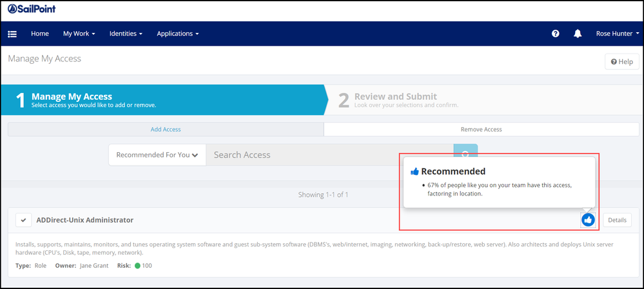Open the notifications bell

pos(578,34)
